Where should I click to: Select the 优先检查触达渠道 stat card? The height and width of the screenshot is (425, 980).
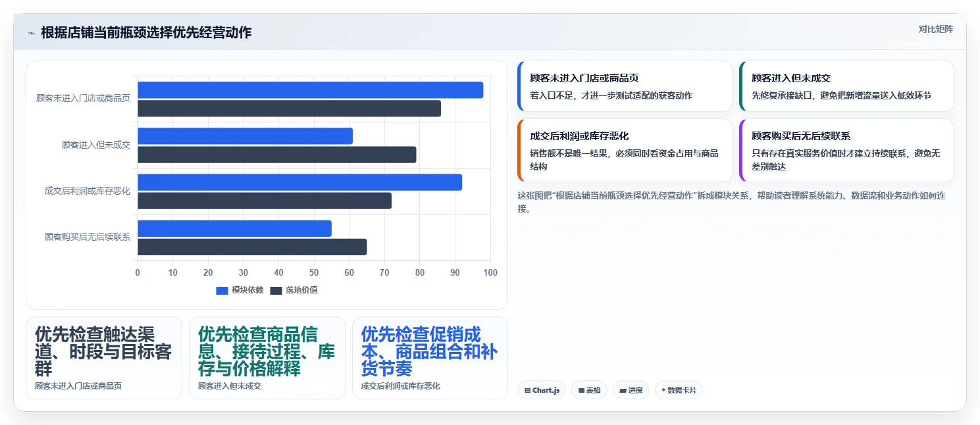tap(104, 358)
